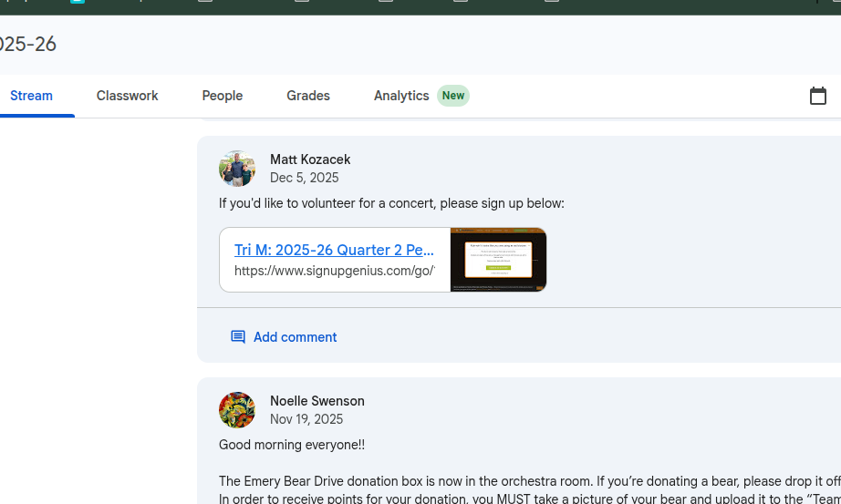Viewport: 841px width, 504px height.
Task: Click the Nov 19, 2025 post date
Action: (306, 419)
